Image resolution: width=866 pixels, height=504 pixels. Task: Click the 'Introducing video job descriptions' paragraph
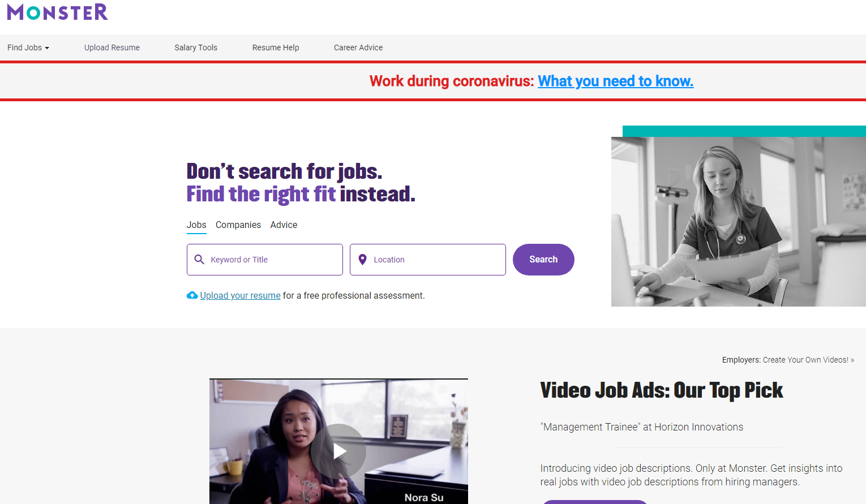click(x=691, y=475)
